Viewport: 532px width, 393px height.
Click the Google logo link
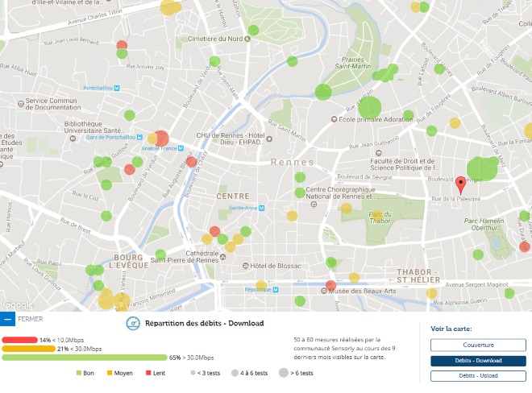(x=18, y=304)
